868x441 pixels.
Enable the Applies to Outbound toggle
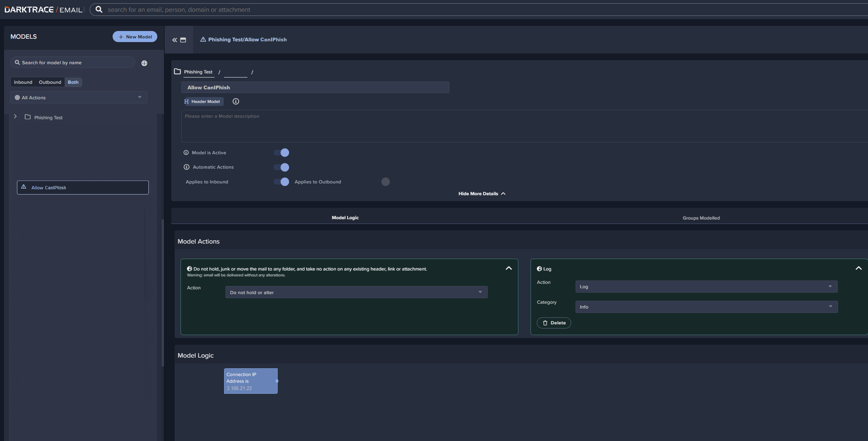click(x=385, y=182)
